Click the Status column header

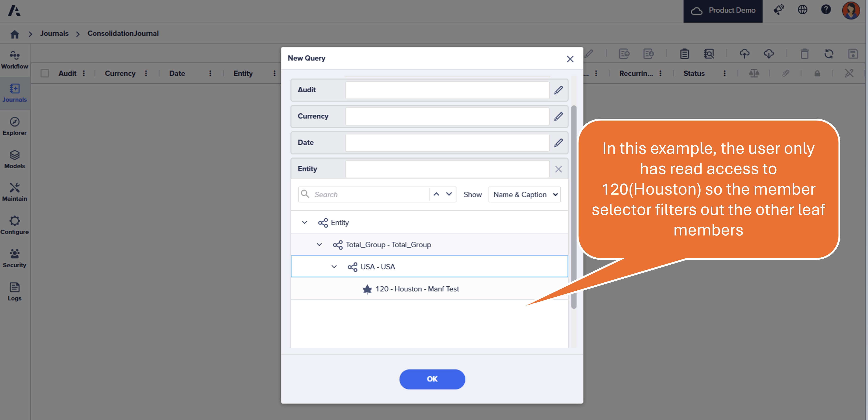coord(694,73)
